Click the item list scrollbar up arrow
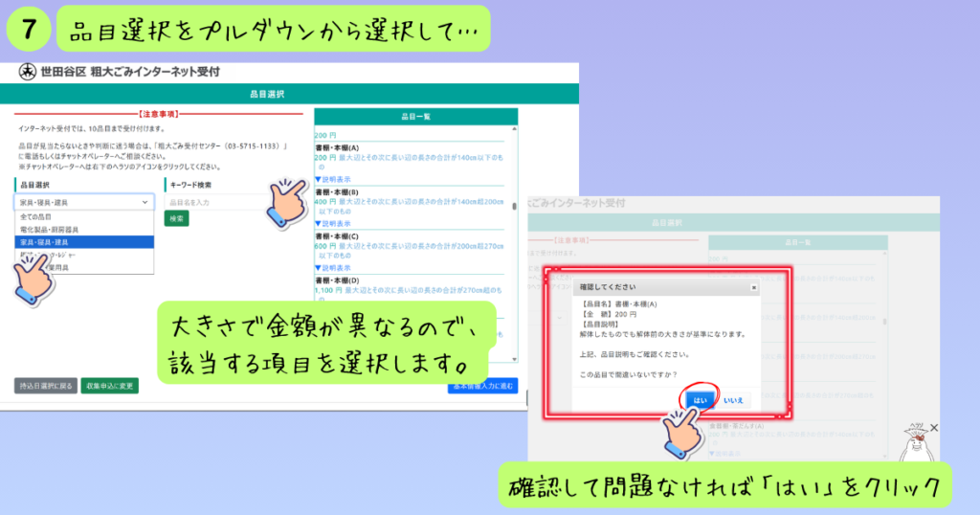 pyautogui.click(x=514, y=129)
